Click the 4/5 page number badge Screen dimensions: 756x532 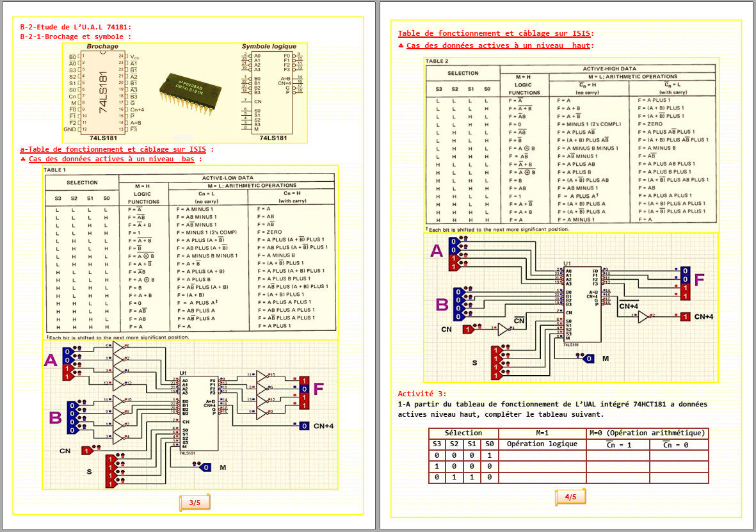coord(570,497)
